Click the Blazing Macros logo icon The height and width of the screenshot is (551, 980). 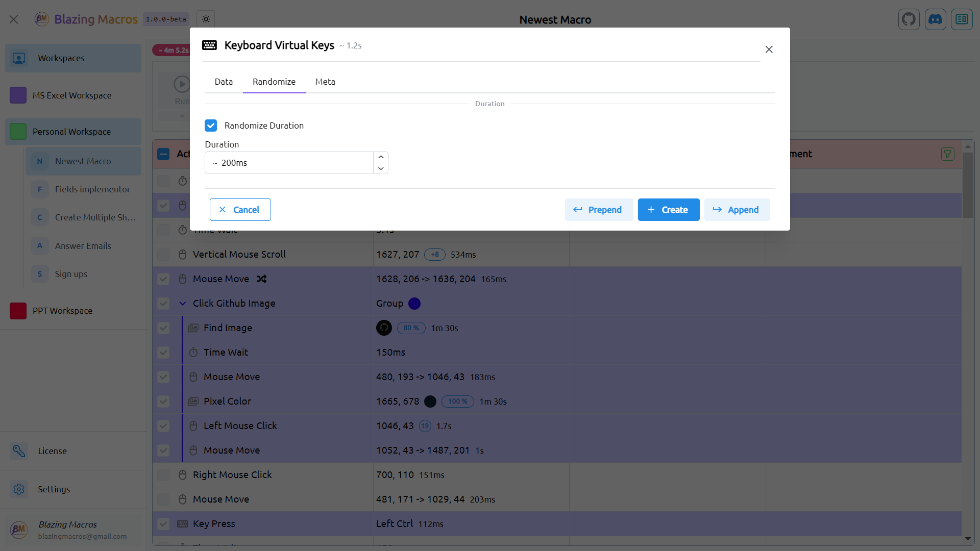click(41, 19)
